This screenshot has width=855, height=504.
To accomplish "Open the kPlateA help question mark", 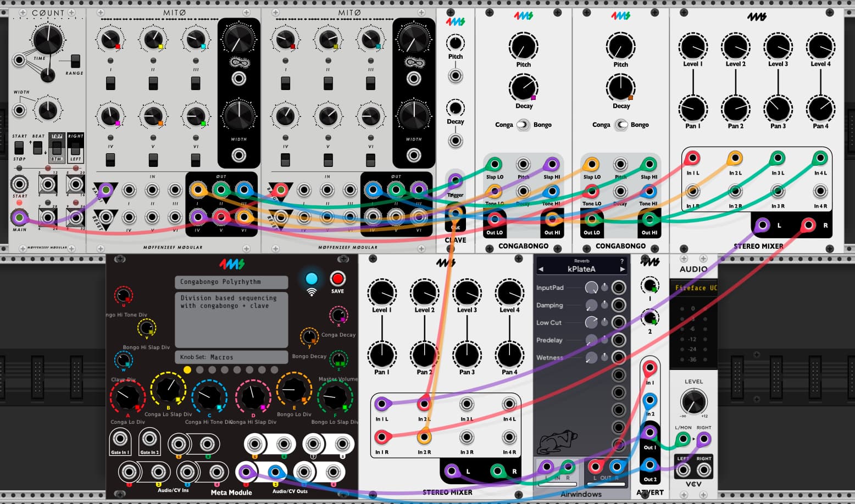I will click(x=622, y=261).
